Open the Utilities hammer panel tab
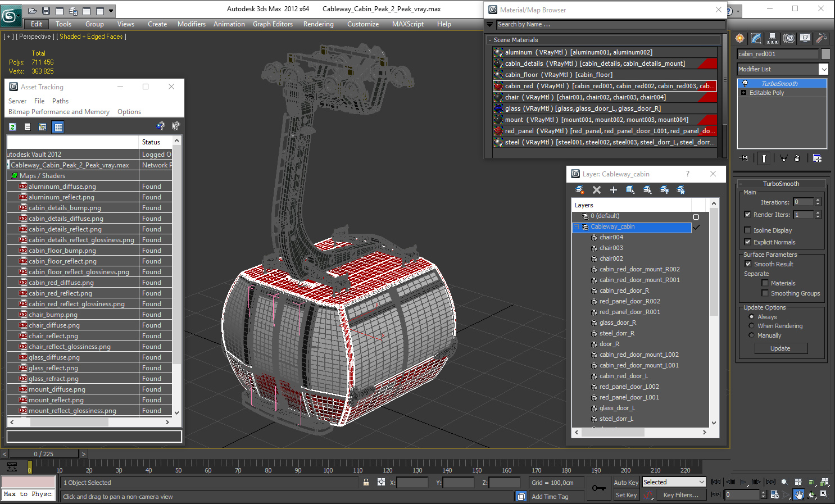Image resolution: width=835 pixels, height=504 pixels. point(822,38)
